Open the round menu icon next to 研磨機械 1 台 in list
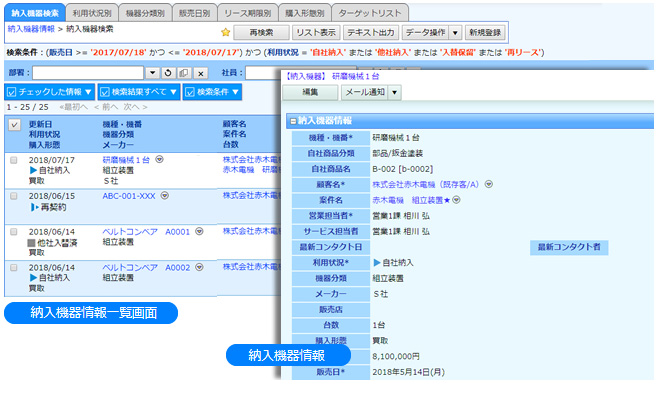 tap(159, 159)
